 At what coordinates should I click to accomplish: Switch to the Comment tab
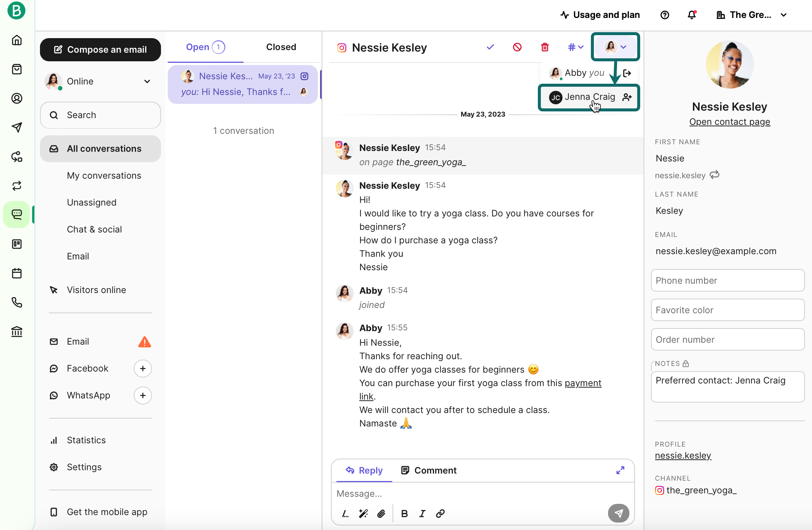click(428, 470)
